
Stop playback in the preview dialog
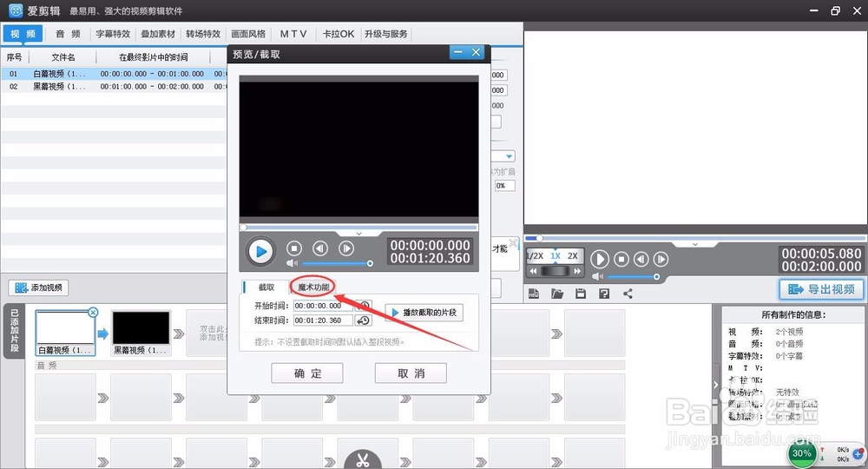pyautogui.click(x=294, y=248)
